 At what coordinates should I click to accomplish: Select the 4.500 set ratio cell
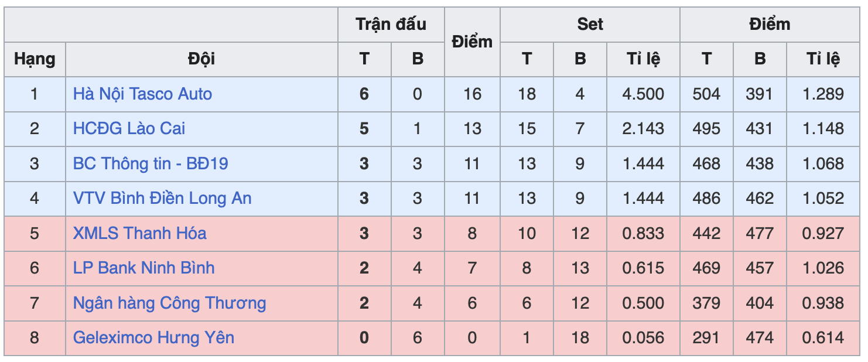coord(643,94)
